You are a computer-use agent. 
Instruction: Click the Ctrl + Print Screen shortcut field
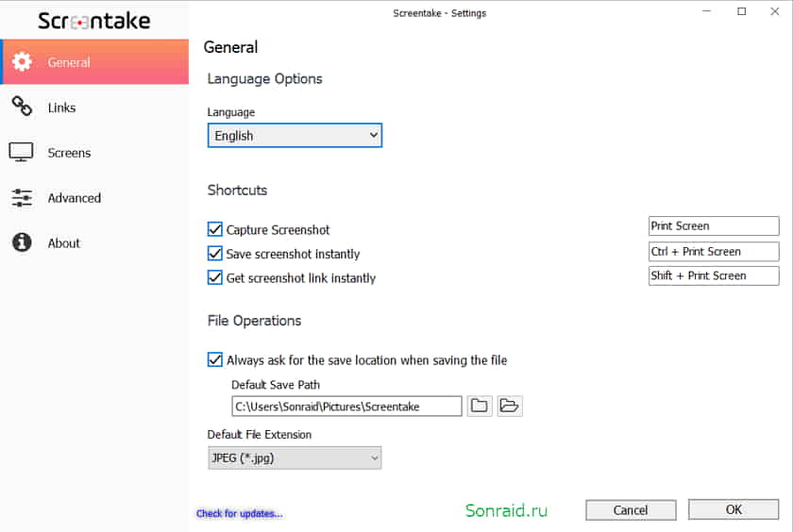pyautogui.click(x=714, y=251)
